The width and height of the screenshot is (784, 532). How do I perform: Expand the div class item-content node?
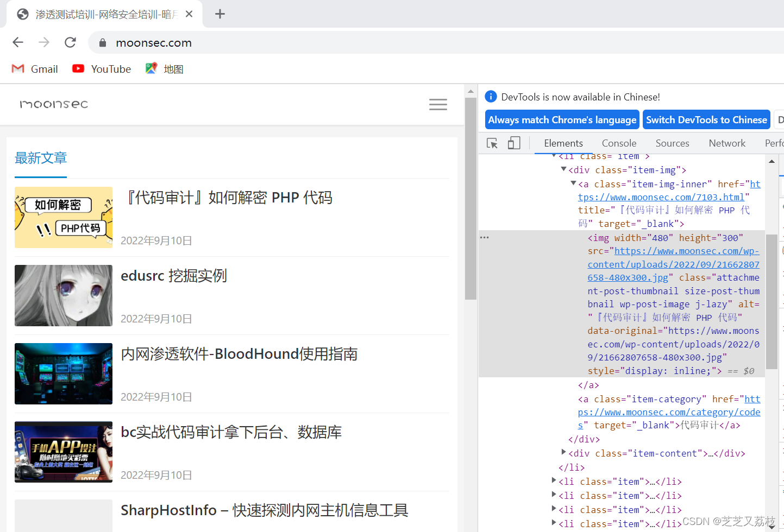[563, 452]
